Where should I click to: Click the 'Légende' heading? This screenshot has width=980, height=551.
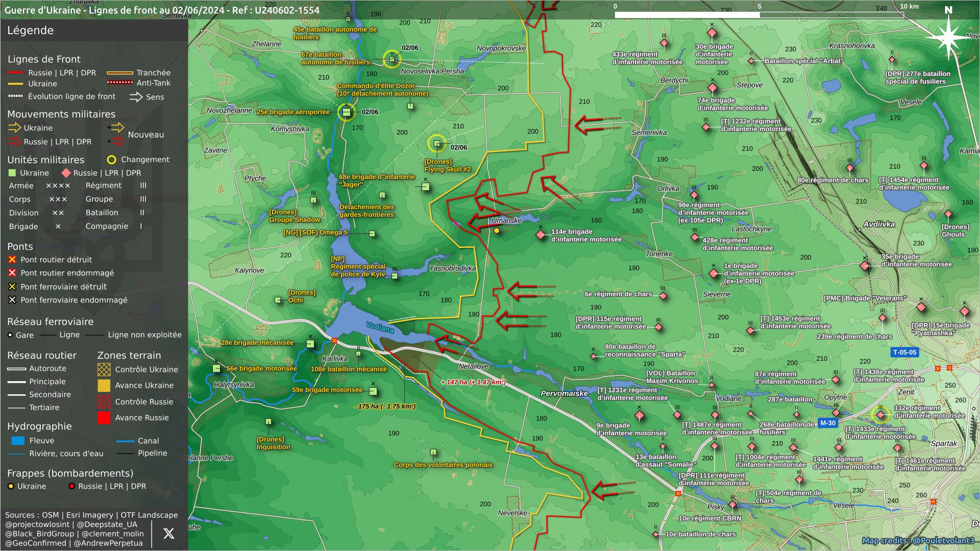[30, 30]
